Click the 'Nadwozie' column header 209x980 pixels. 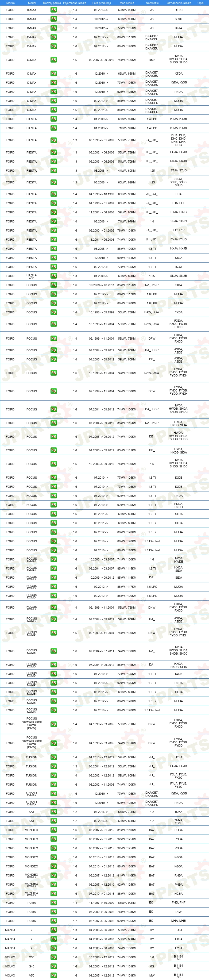coord(152,3)
